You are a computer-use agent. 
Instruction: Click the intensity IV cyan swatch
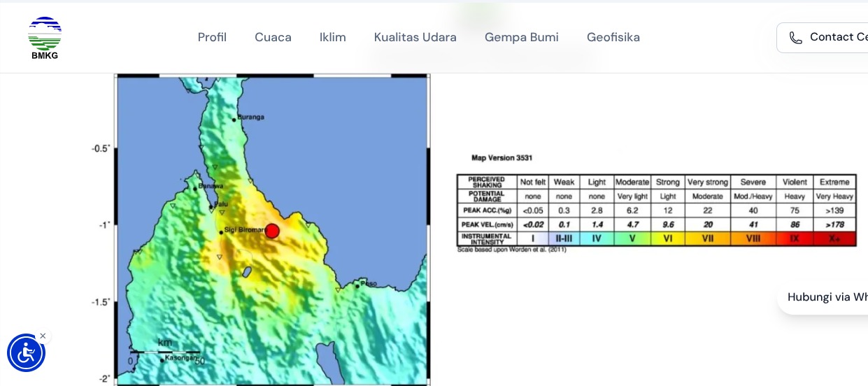pos(597,238)
